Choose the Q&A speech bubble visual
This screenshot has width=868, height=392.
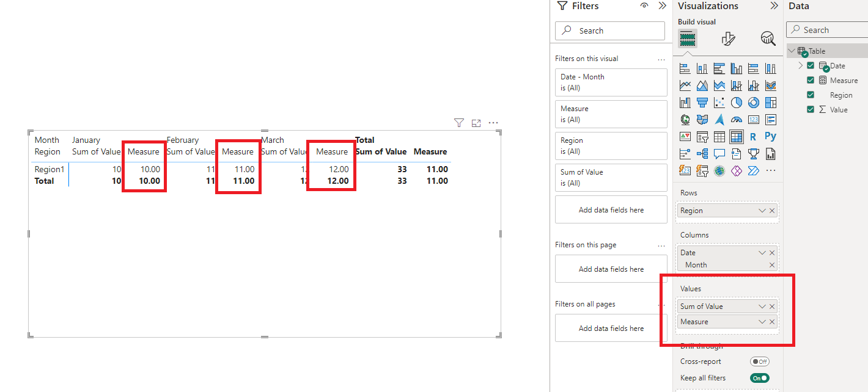pos(719,154)
